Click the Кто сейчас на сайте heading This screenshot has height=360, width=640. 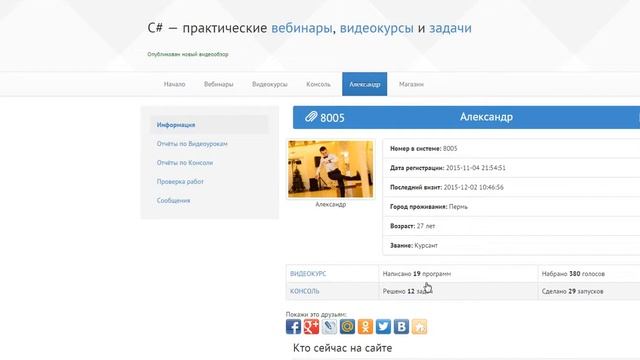(342, 348)
